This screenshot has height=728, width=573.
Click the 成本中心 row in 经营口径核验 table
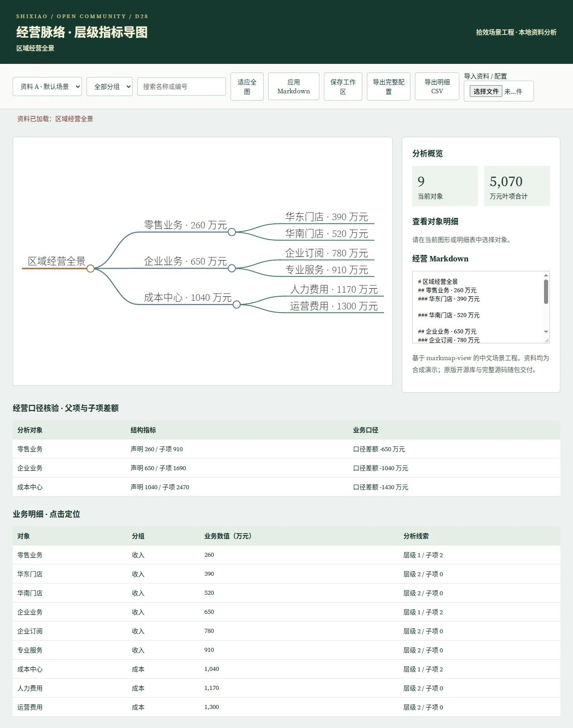pos(286,487)
